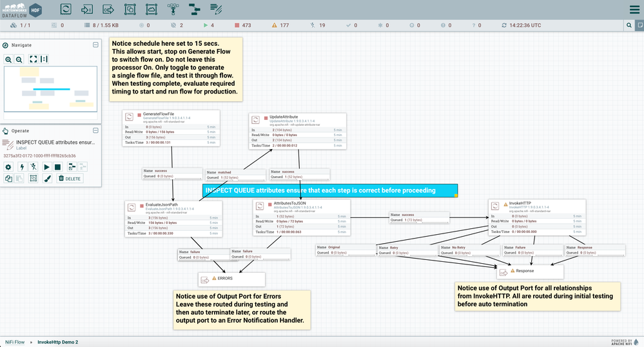Click the DELETE button in Operate

pyautogui.click(x=70, y=178)
